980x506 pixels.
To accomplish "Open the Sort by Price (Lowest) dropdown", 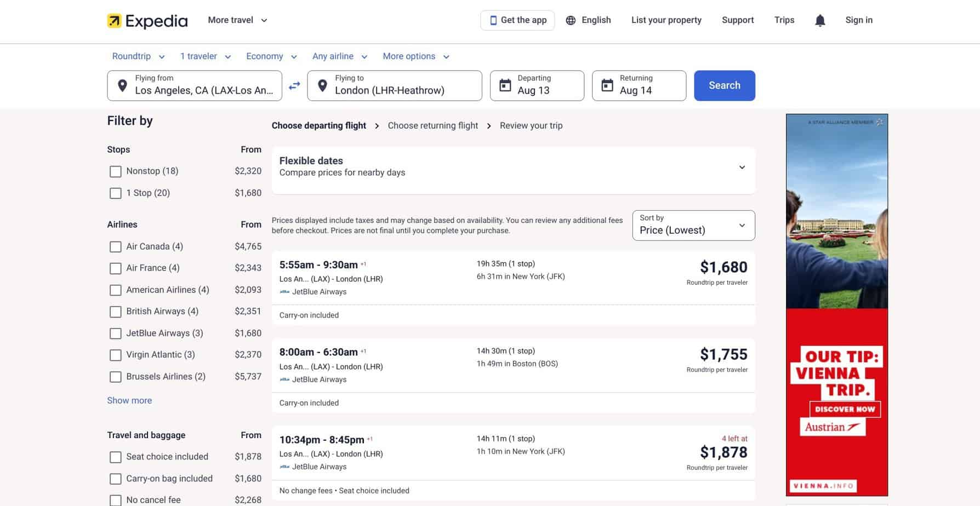I will (693, 225).
